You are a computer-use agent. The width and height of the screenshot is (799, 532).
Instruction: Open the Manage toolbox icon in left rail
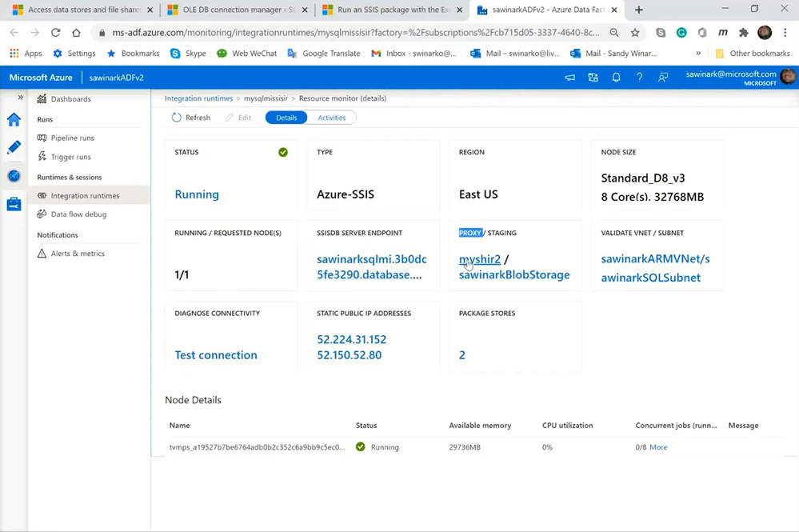point(14,204)
